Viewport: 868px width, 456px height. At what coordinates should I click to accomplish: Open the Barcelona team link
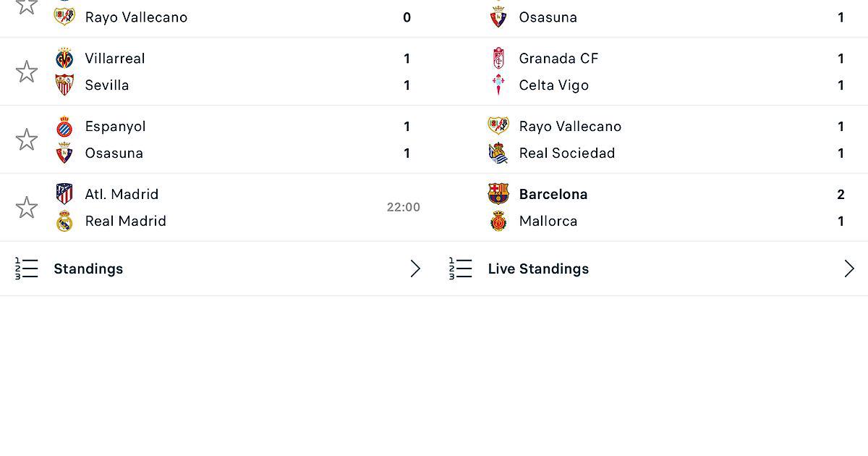tap(553, 194)
